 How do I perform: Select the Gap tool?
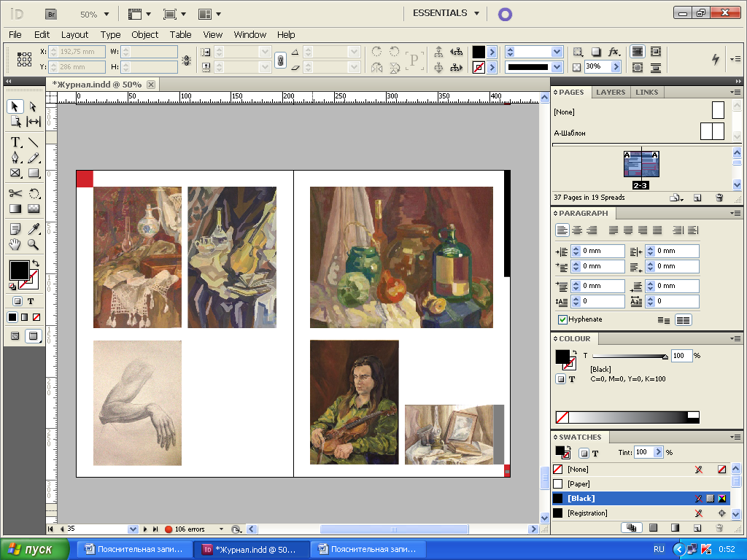33,122
